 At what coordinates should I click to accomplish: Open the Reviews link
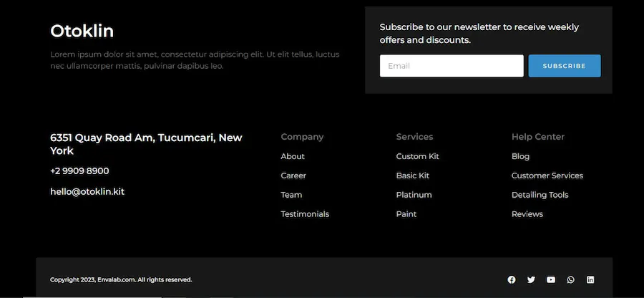pos(527,214)
